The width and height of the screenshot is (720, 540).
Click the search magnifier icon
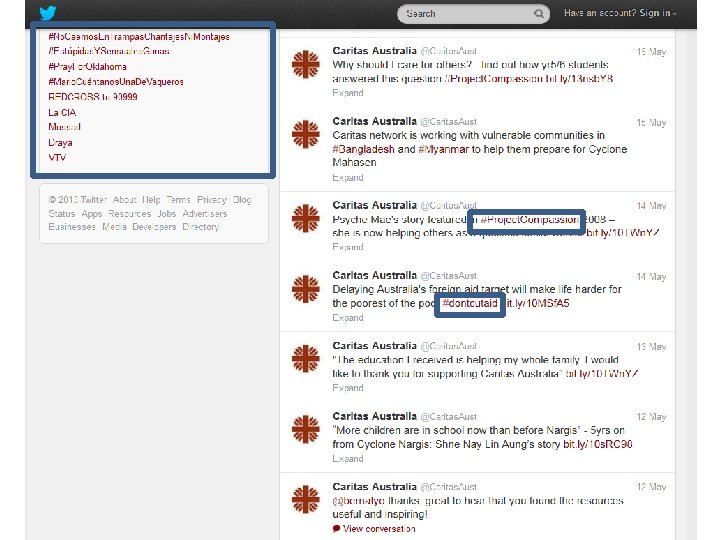[539, 14]
